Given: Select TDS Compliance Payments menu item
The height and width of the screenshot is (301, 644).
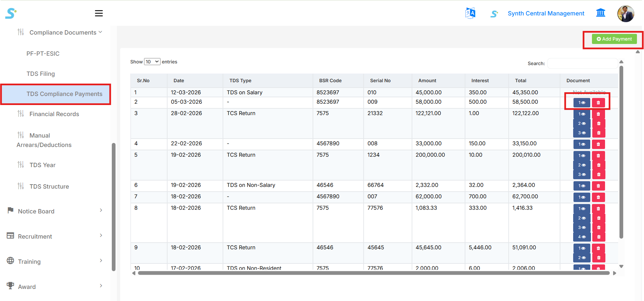Looking at the screenshot, I should (x=56, y=94).
